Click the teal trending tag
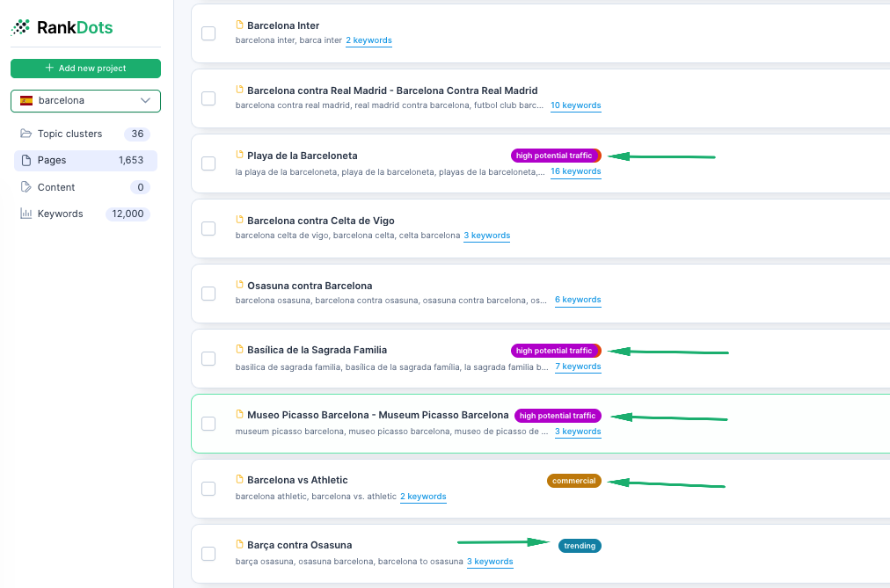The height and width of the screenshot is (588, 890). 580,546
